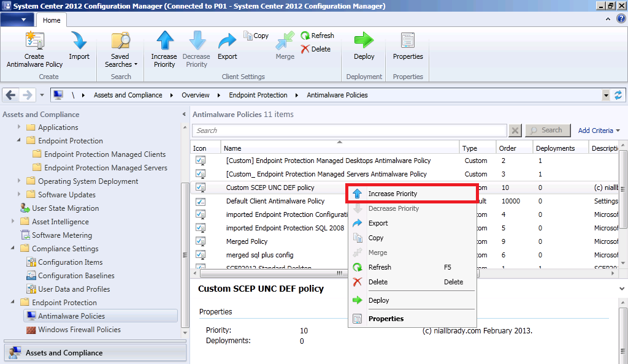Choose Export from the context menu

412,223
